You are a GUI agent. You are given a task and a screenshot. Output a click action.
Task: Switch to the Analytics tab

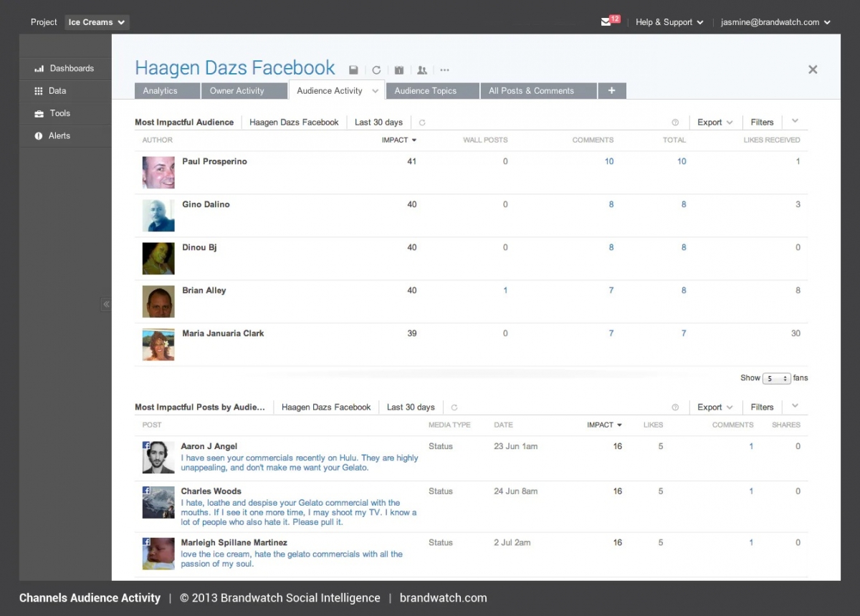point(166,90)
